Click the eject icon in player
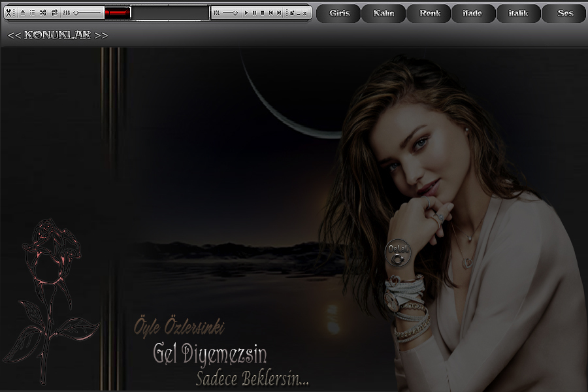This screenshot has width=588, height=392. pyautogui.click(x=22, y=12)
